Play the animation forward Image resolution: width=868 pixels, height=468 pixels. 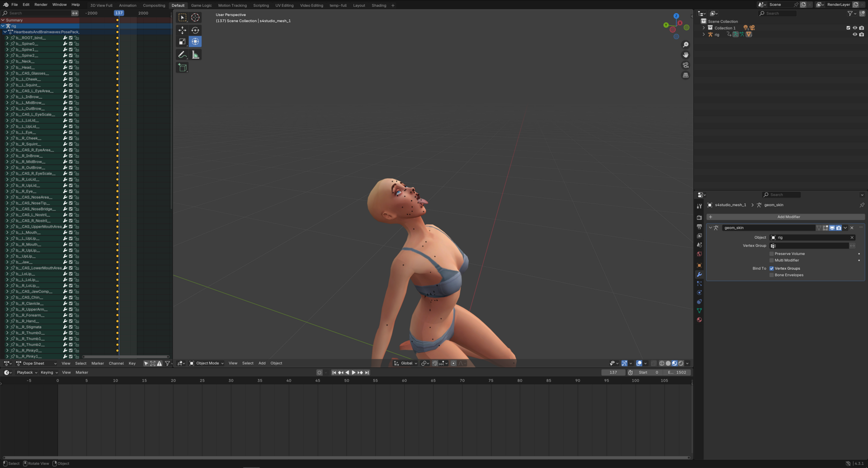[354, 373]
